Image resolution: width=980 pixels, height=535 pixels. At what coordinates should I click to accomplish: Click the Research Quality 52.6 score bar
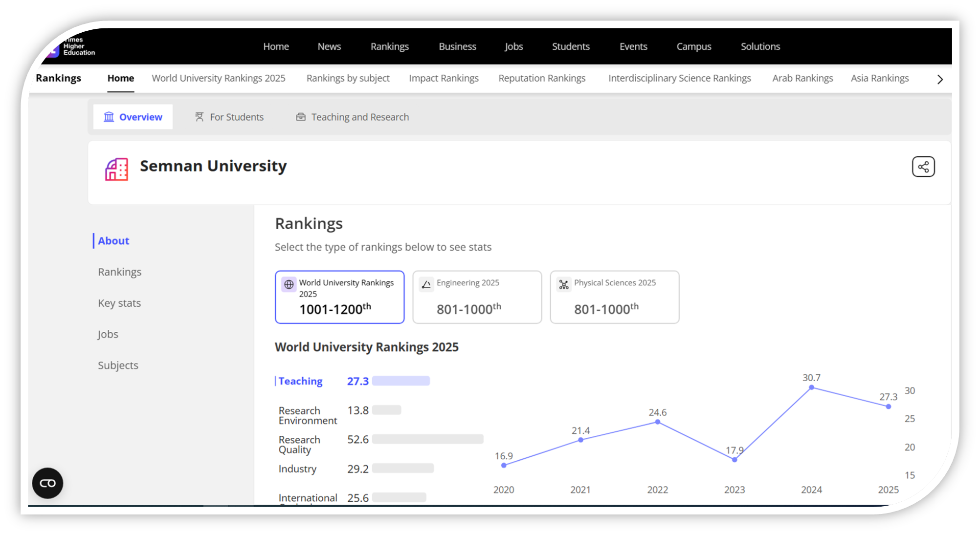coord(427,439)
